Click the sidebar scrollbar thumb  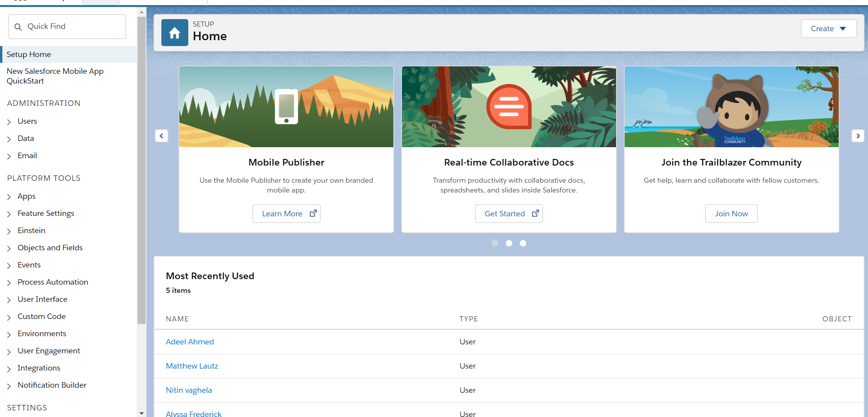[x=141, y=170]
